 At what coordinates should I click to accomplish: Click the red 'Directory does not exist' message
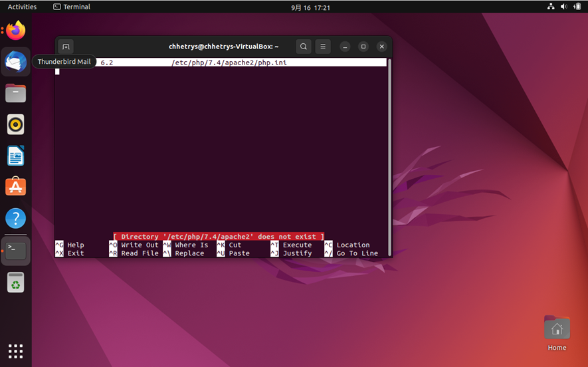pyautogui.click(x=219, y=237)
